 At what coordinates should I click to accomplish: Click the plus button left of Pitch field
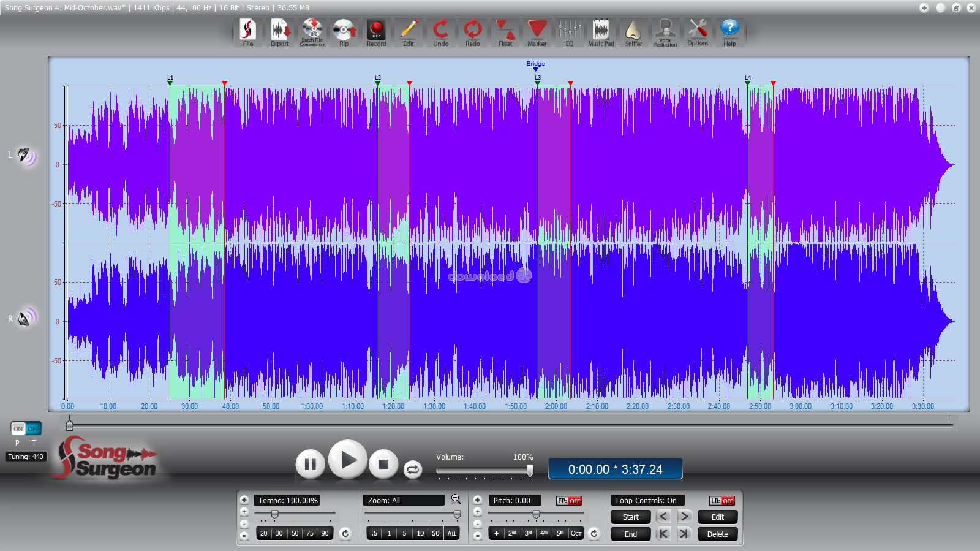[477, 500]
